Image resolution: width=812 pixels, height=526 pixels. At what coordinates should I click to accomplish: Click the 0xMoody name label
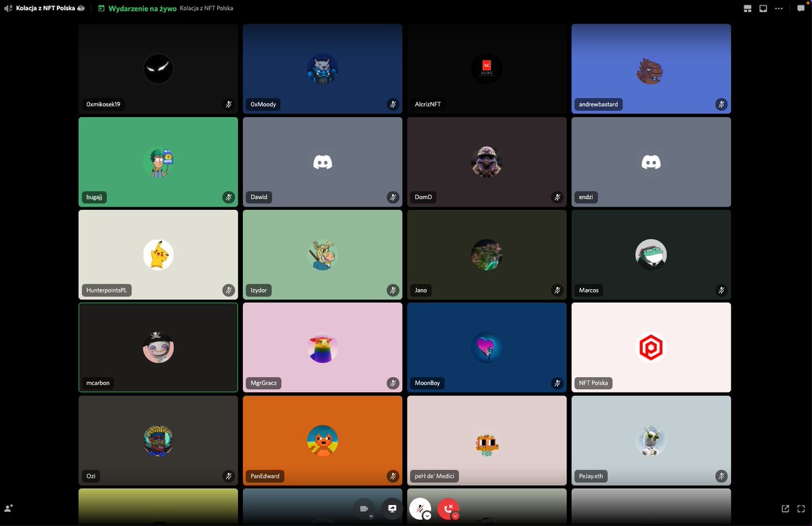tap(263, 104)
